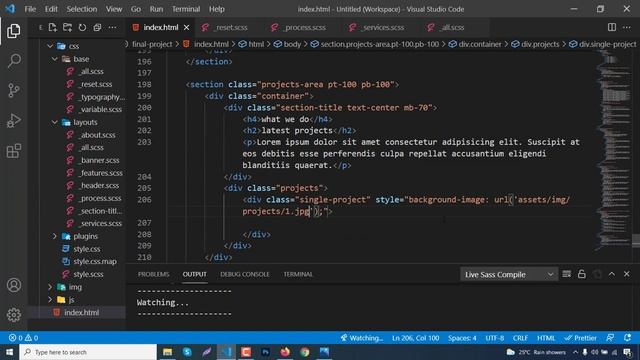Image resolution: width=640 pixels, height=360 pixels.
Task: Open Firefox from the taskbar
Action: 285,352
